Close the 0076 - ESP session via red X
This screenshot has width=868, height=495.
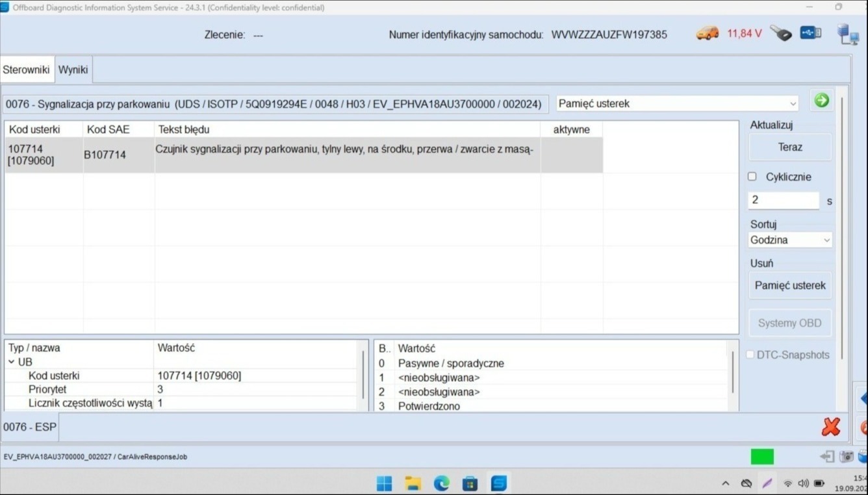point(830,427)
